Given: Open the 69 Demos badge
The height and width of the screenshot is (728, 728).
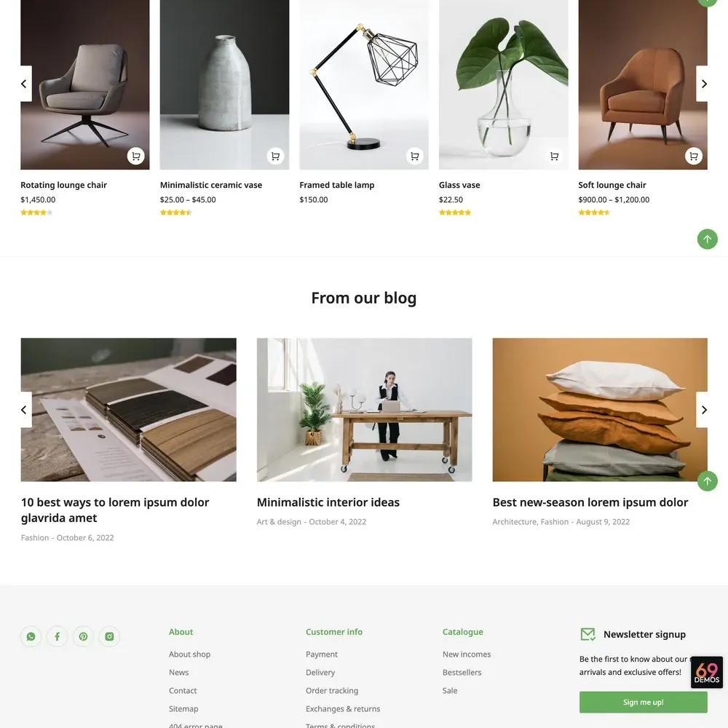Looking at the screenshot, I should point(707,672).
